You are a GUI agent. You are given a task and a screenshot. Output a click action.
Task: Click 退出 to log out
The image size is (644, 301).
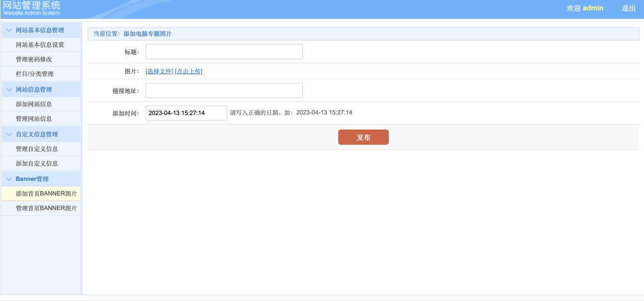[x=629, y=8]
